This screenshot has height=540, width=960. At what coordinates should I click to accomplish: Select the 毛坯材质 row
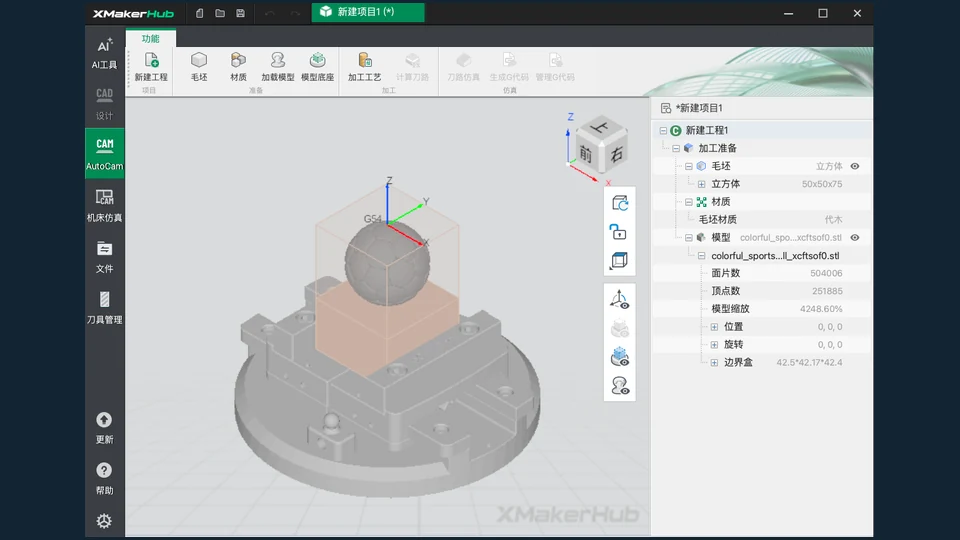762,219
